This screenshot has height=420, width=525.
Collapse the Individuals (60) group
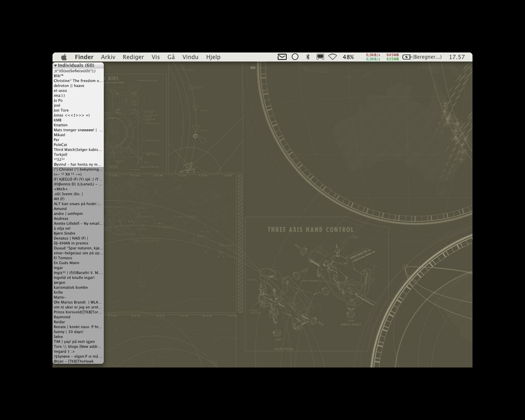click(55, 65)
